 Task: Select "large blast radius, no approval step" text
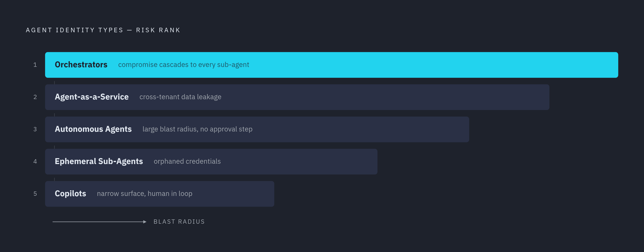point(197,129)
